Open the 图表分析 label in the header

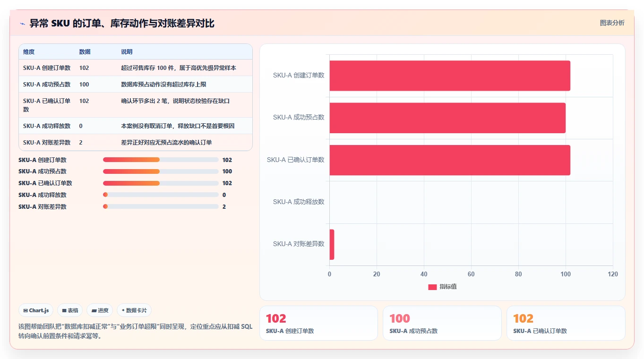612,23
